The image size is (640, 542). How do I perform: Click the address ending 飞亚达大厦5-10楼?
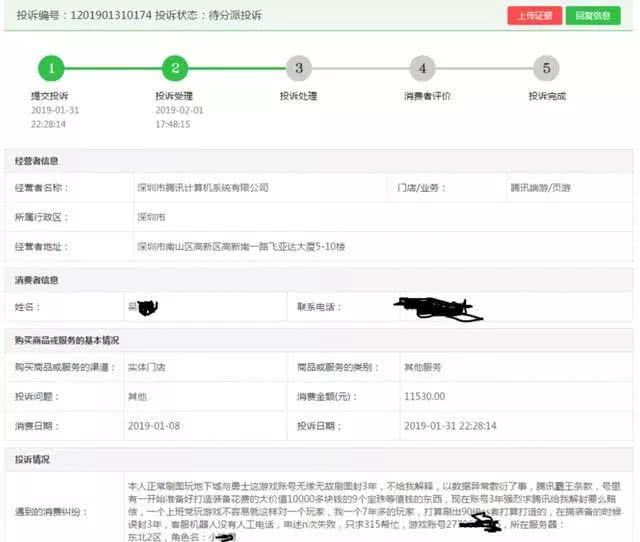point(241,247)
